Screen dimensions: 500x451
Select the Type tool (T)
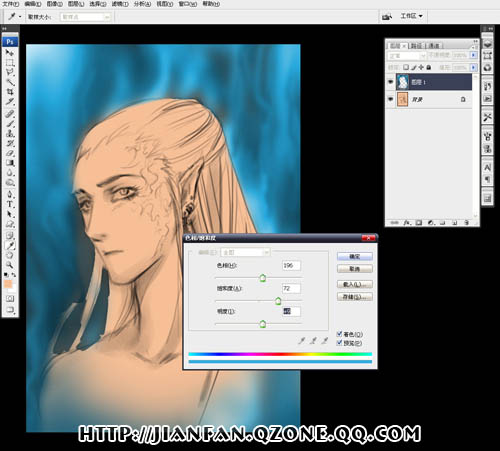[x=10, y=204]
